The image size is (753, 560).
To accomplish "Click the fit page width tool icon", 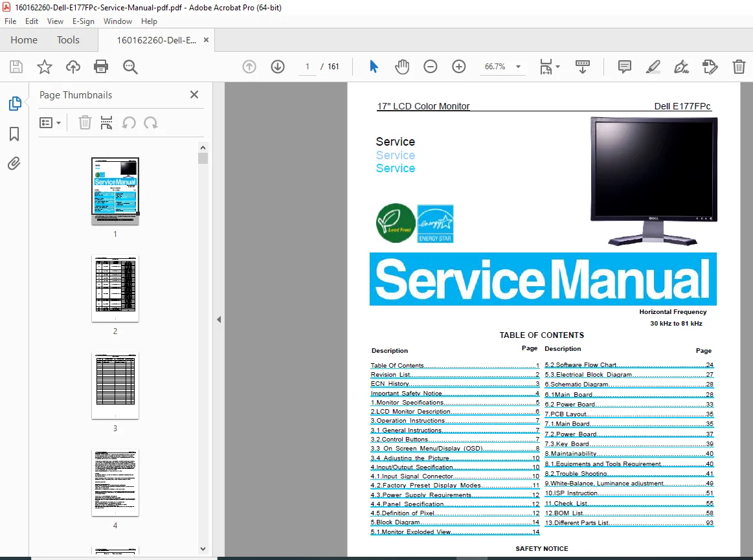I will tap(546, 67).
